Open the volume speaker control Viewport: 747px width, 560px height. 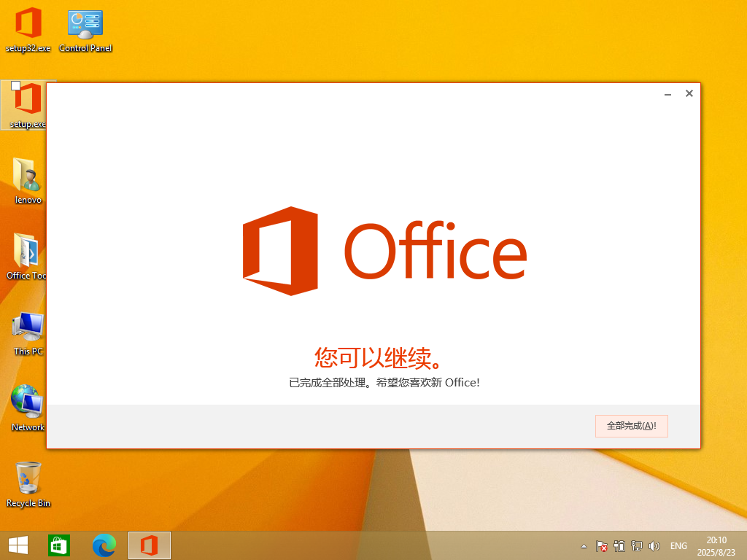[x=654, y=546]
